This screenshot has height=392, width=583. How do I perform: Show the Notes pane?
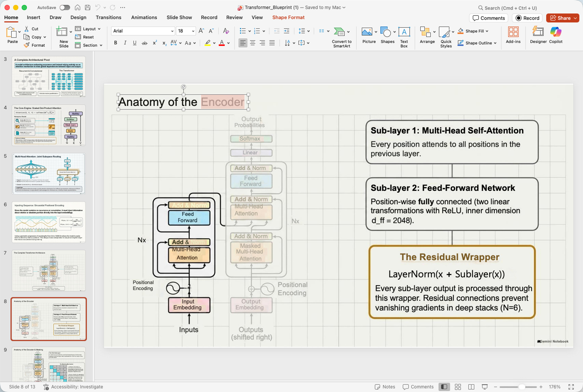(385, 387)
